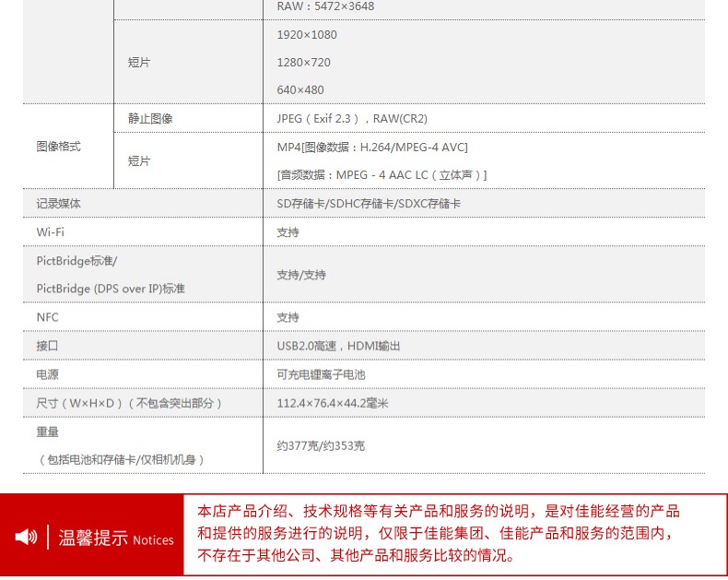Select the SD存储卡/SDHC存储卡/SDXC存储卡 value
Viewport: 728px width, 580px height.
[369, 204]
